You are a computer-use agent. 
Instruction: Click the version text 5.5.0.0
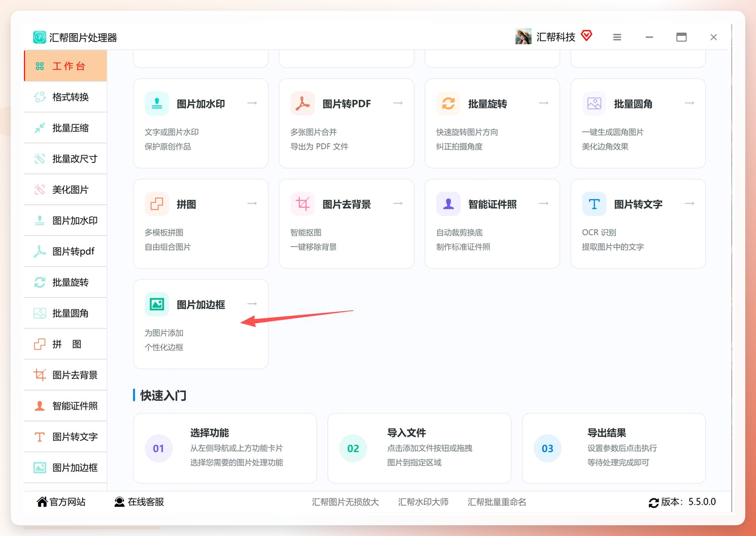click(x=702, y=502)
